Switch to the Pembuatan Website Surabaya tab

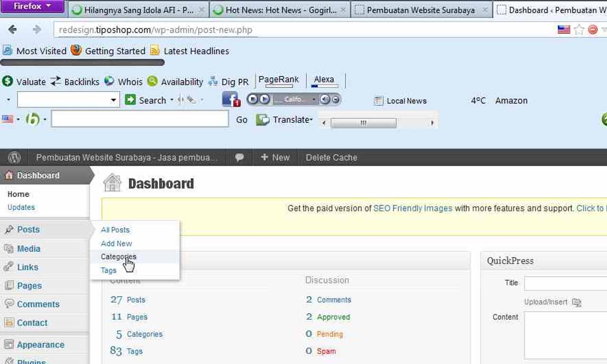tap(420, 9)
